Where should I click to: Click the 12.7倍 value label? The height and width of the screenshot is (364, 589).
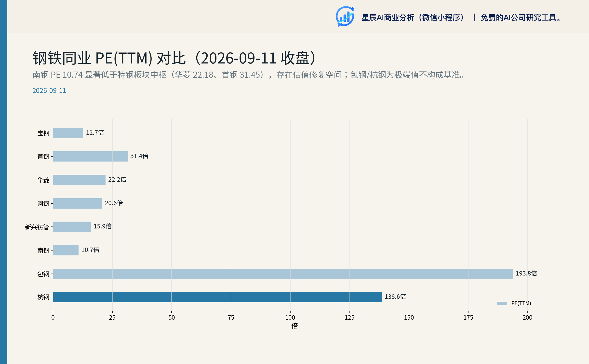95,133
